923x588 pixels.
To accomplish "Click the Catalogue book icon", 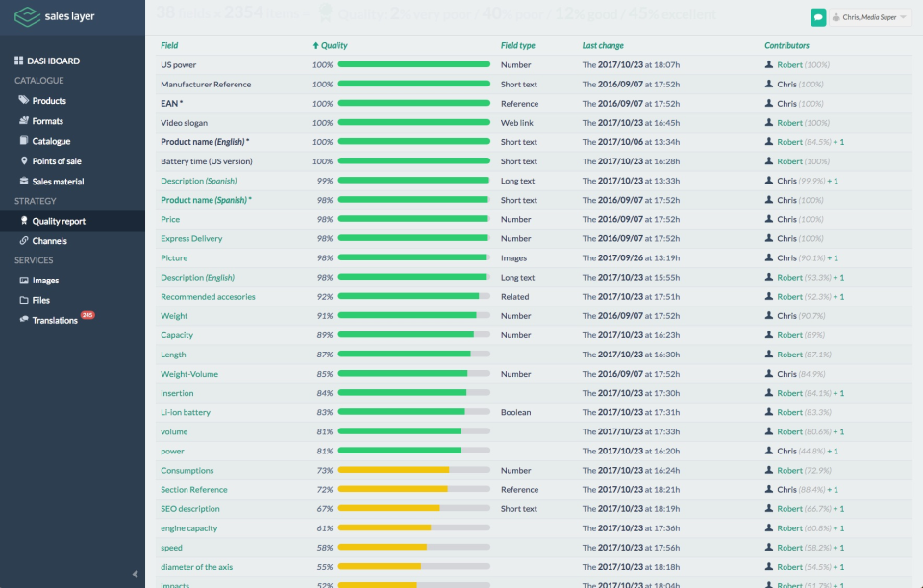I will pyautogui.click(x=24, y=140).
